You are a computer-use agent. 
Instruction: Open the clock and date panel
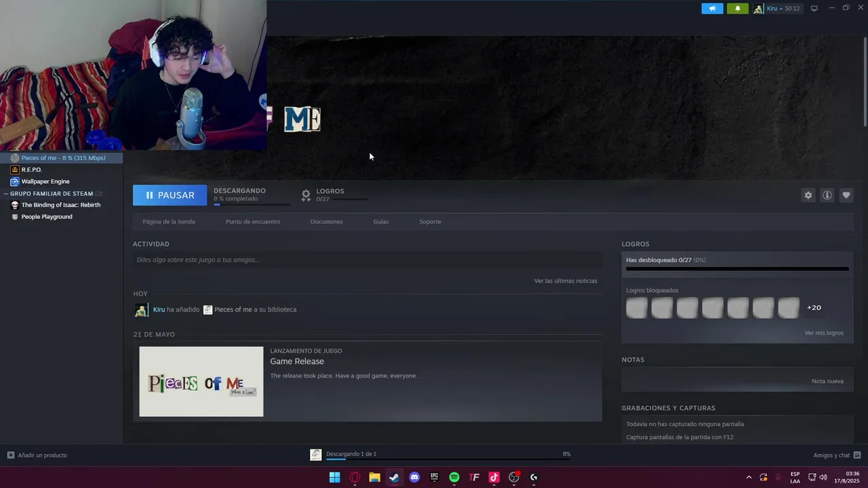(846, 477)
